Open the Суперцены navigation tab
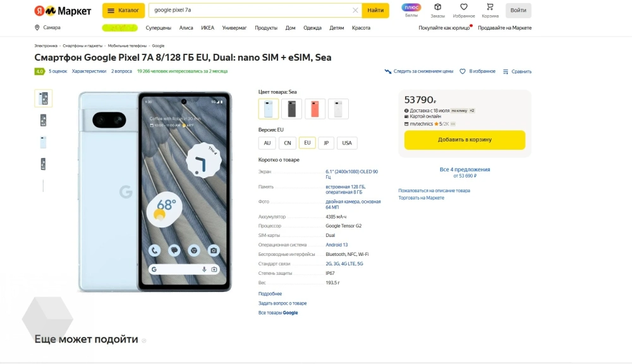632x364 pixels. (x=158, y=28)
